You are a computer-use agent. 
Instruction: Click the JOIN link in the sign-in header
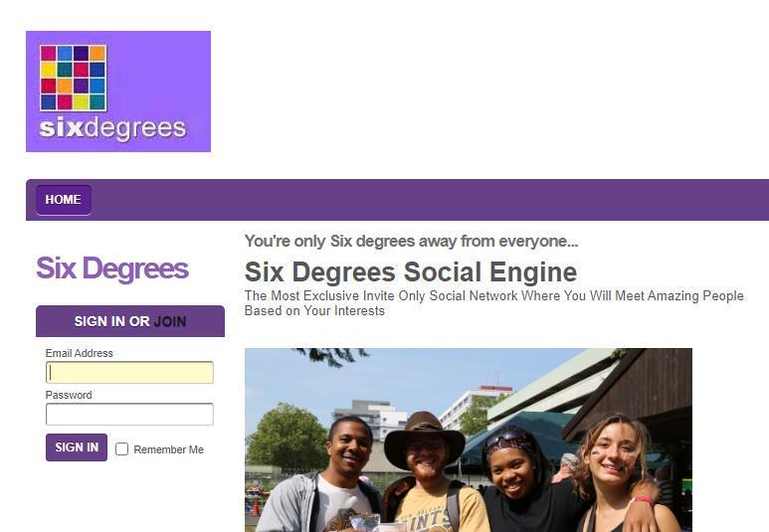(170, 321)
